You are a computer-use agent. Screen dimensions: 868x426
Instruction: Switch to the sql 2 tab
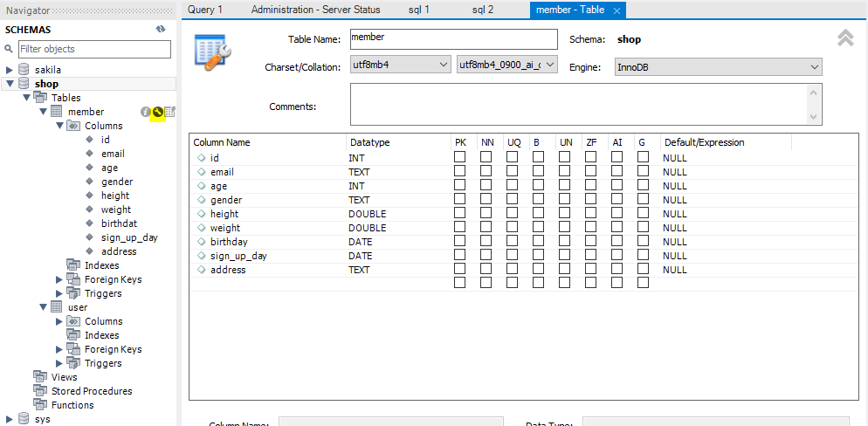coord(483,10)
